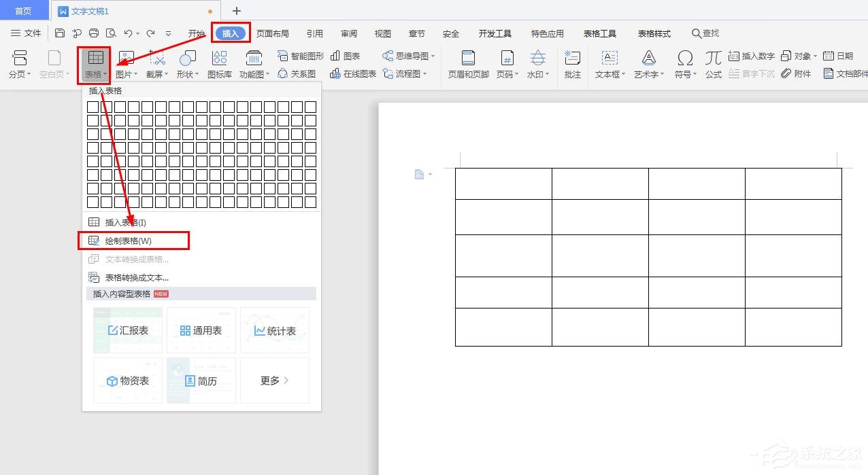
Task: Insert 页眉和页脚 header and footer
Action: (467, 65)
